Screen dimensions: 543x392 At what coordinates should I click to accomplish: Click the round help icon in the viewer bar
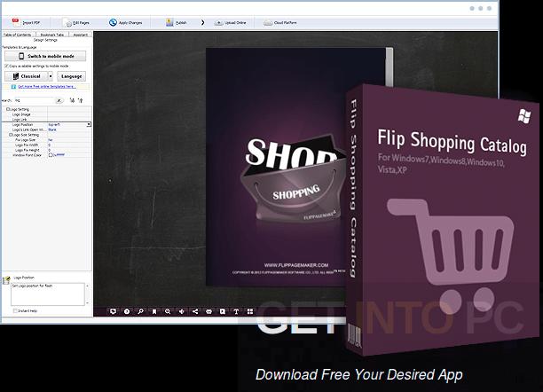point(127,311)
